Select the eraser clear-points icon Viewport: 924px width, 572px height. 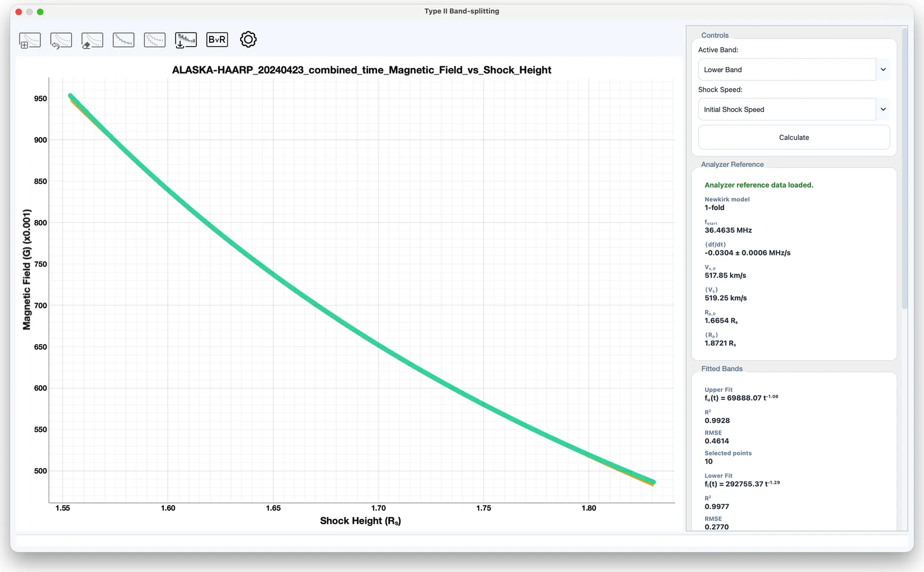92,40
